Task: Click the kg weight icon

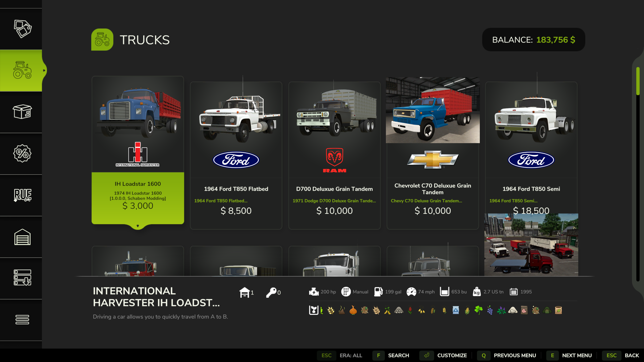Action: tap(477, 292)
